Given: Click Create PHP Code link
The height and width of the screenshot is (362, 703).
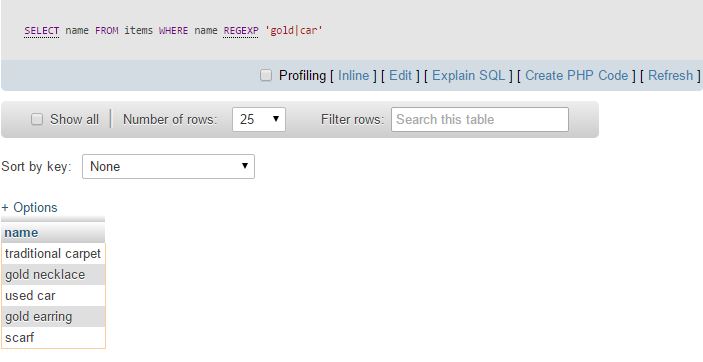Looking at the screenshot, I should pyautogui.click(x=576, y=75).
